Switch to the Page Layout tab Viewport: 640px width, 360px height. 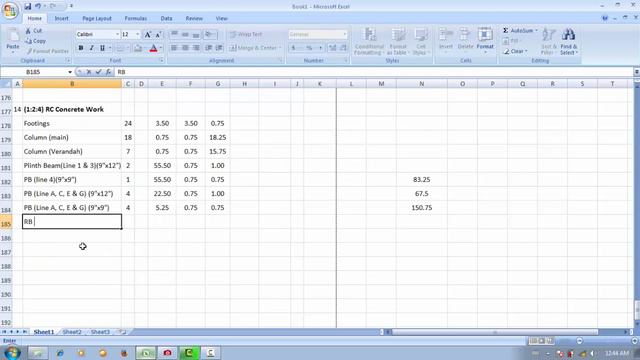pyautogui.click(x=97, y=18)
